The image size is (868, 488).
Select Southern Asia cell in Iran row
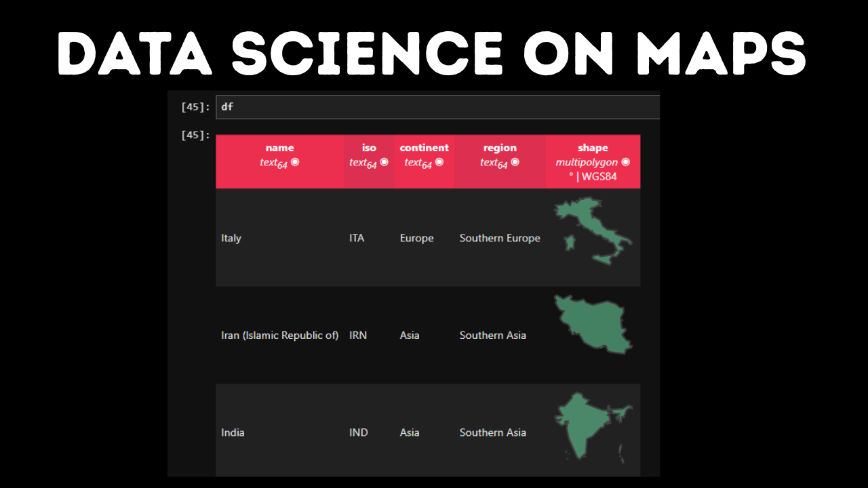point(500,335)
